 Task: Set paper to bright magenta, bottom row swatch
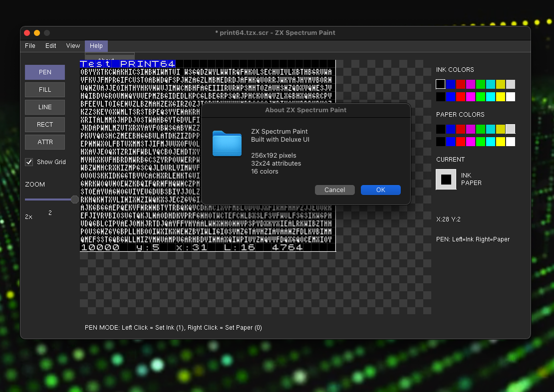[470, 142]
